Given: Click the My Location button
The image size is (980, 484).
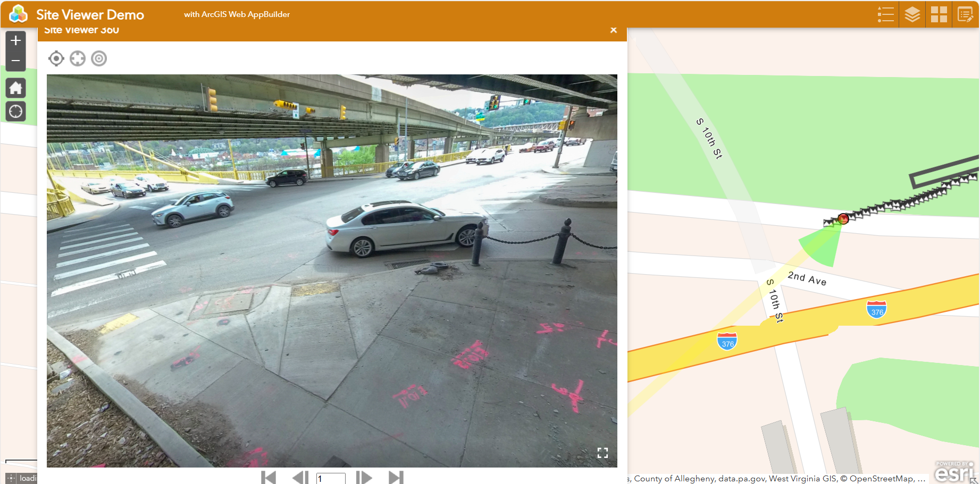Looking at the screenshot, I should [16, 112].
